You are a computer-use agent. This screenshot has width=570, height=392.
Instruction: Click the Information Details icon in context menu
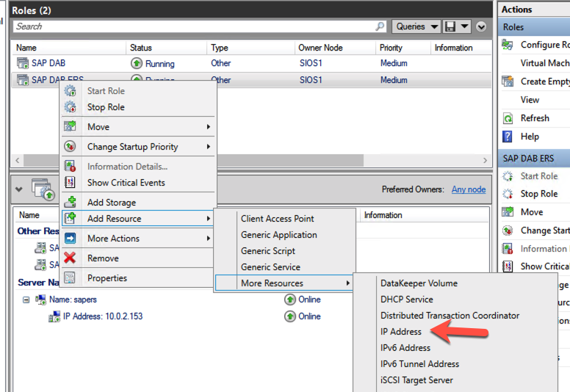[70, 166]
